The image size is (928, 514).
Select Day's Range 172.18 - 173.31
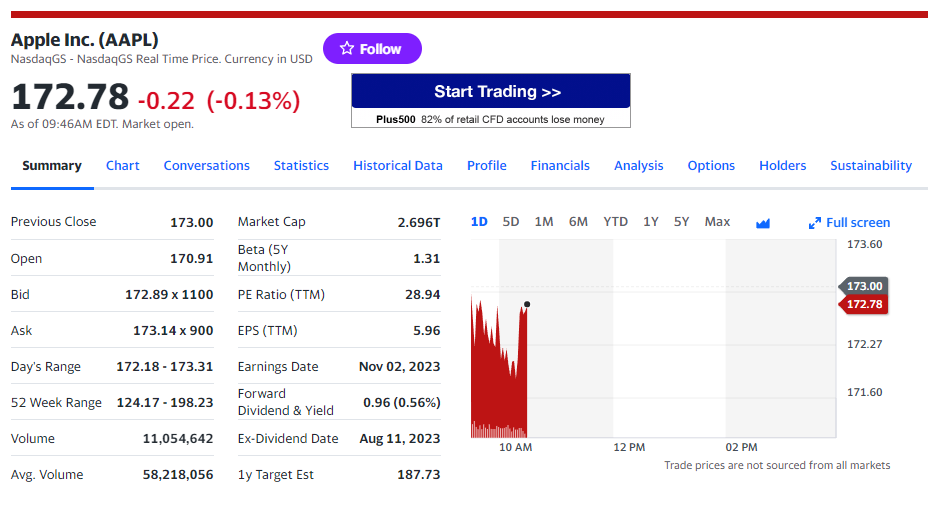tap(165, 367)
